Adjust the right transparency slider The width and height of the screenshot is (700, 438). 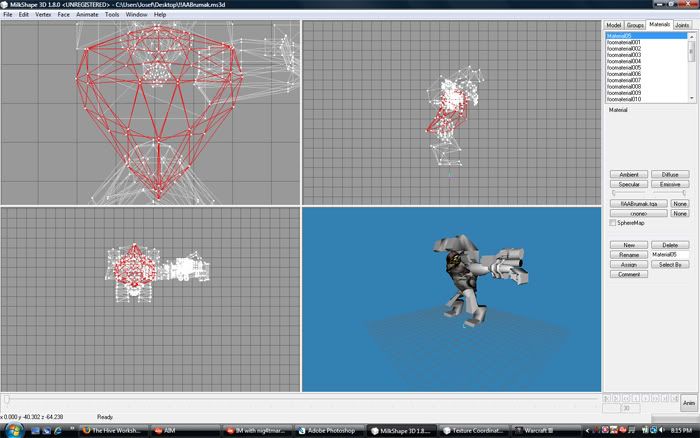coord(684,193)
